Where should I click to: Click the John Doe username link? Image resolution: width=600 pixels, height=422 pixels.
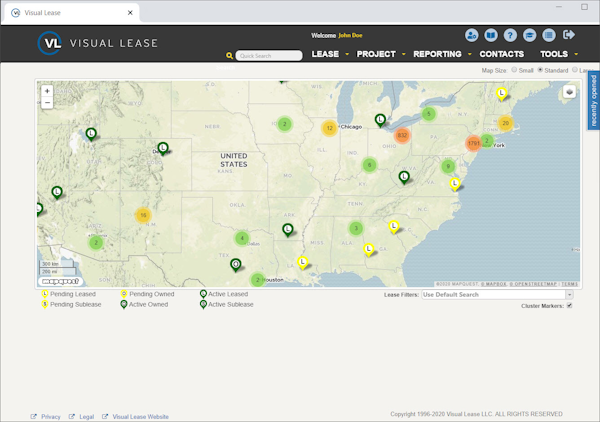point(350,35)
